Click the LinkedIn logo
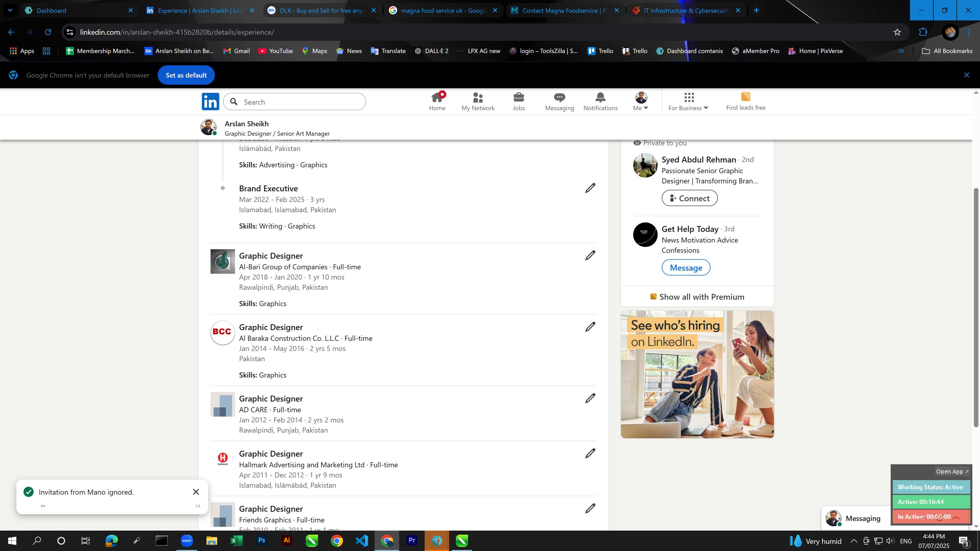980x551 pixels. 210,102
